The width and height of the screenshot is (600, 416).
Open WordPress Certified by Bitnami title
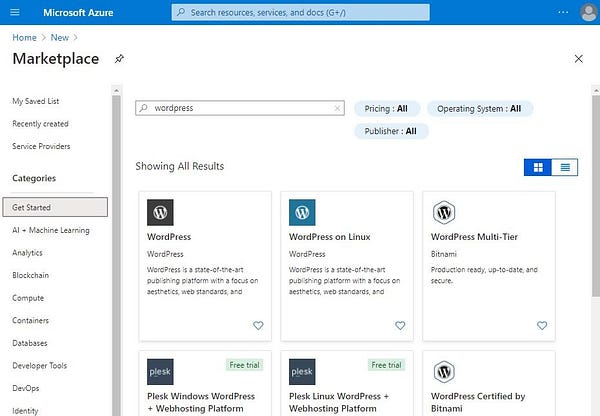478,402
